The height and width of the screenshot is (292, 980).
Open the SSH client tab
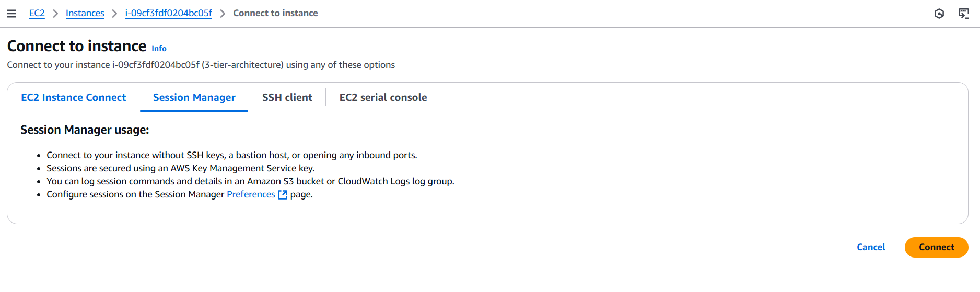[x=287, y=97]
